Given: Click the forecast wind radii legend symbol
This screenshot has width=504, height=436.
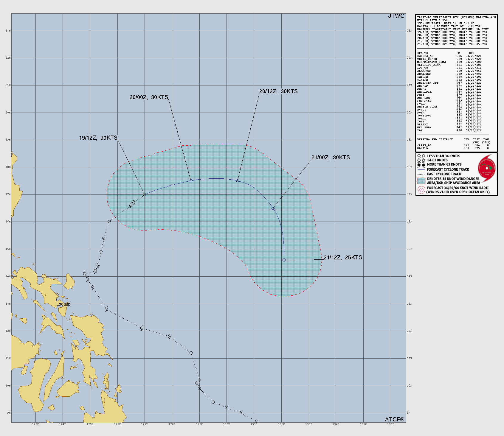Looking at the screenshot, I should (x=421, y=190).
